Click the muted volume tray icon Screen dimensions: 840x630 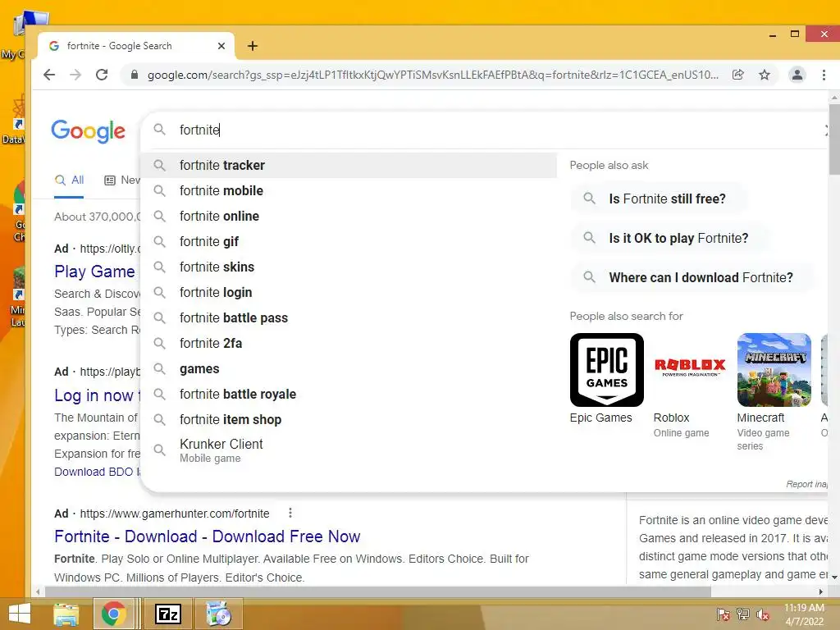[763, 614]
